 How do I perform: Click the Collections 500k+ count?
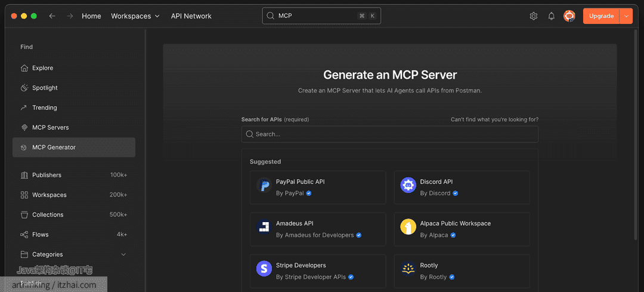[x=118, y=215]
